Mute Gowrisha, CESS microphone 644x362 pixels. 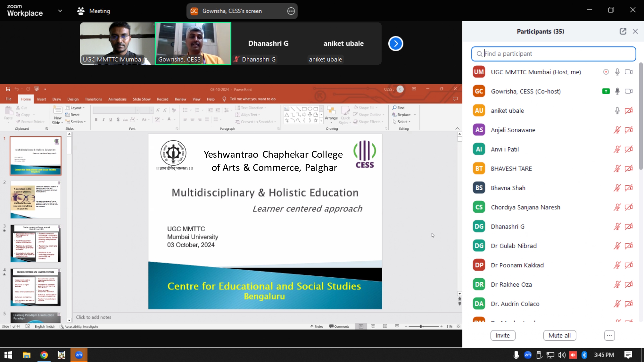point(617,91)
